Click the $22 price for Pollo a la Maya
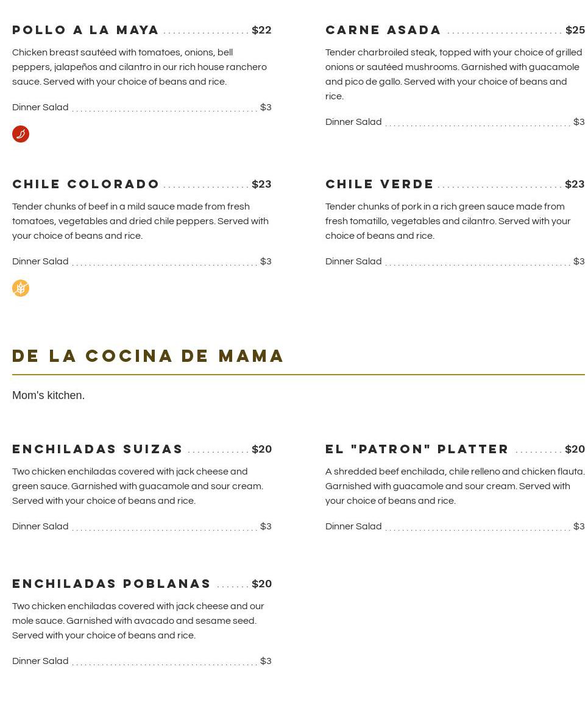 pos(261,30)
